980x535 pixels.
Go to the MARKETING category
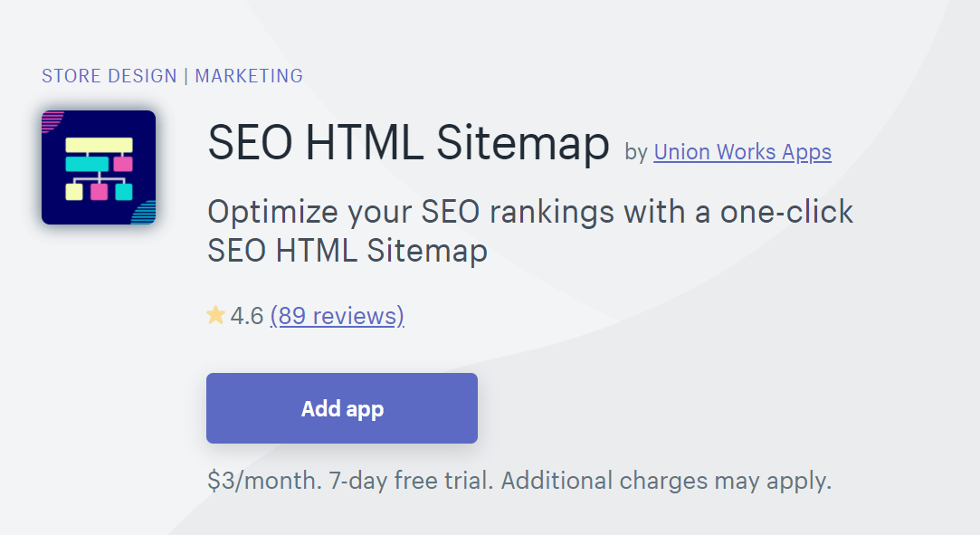point(249,76)
